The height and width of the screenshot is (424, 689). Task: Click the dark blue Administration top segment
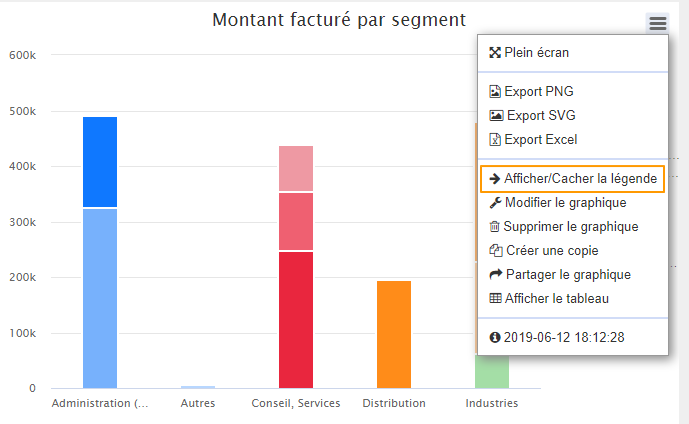tap(100, 162)
